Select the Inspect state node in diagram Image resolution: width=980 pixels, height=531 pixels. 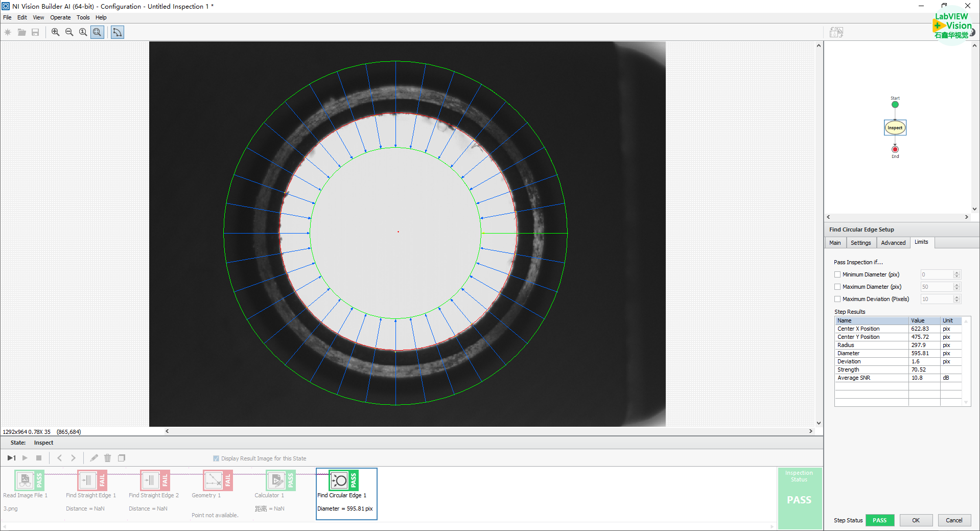[x=895, y=128]
